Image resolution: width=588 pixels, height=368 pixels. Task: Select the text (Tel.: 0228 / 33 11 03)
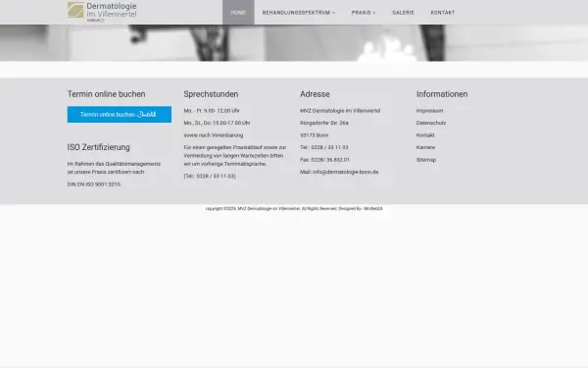210,176
